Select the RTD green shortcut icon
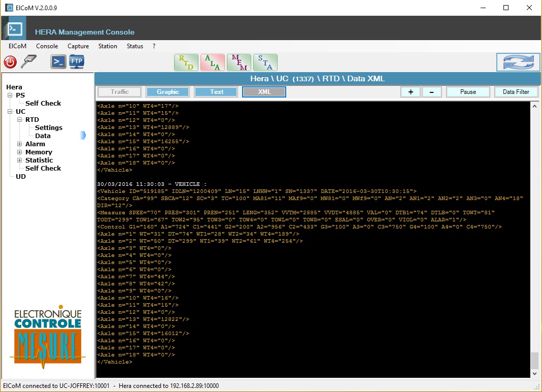Viewport: 542px width, 392px height. pos(186,62)
